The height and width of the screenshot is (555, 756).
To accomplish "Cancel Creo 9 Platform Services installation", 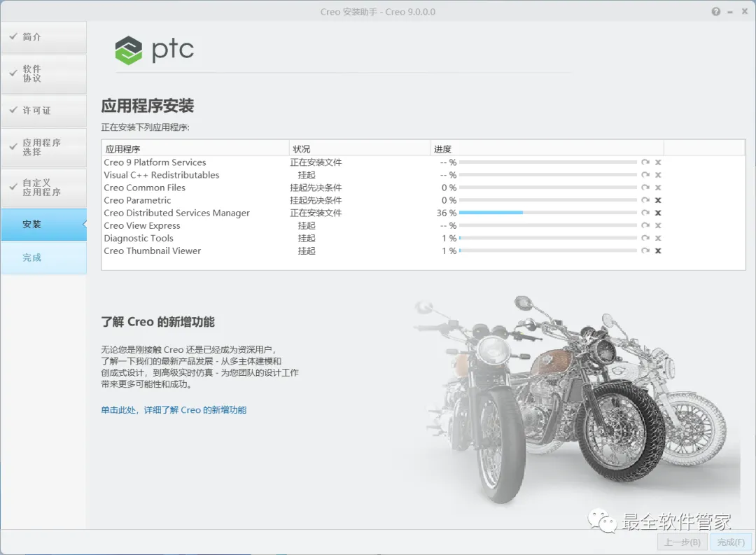I will pos(658,162).
